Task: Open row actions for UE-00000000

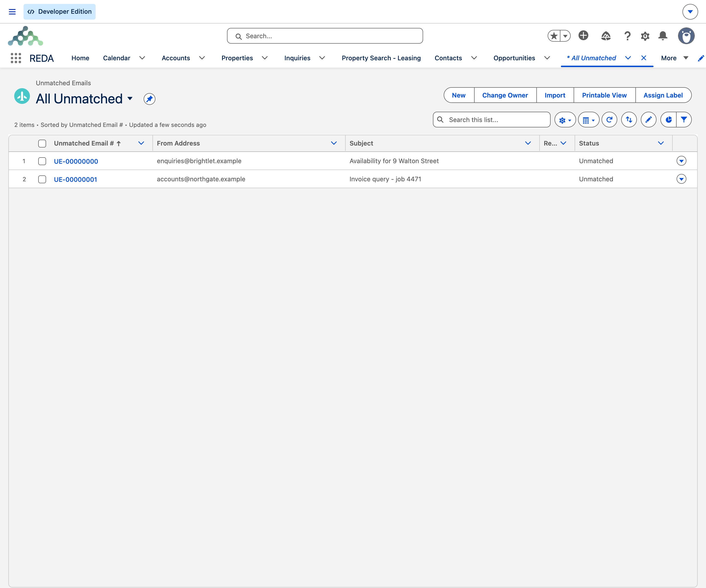Action: coord(681,161)
